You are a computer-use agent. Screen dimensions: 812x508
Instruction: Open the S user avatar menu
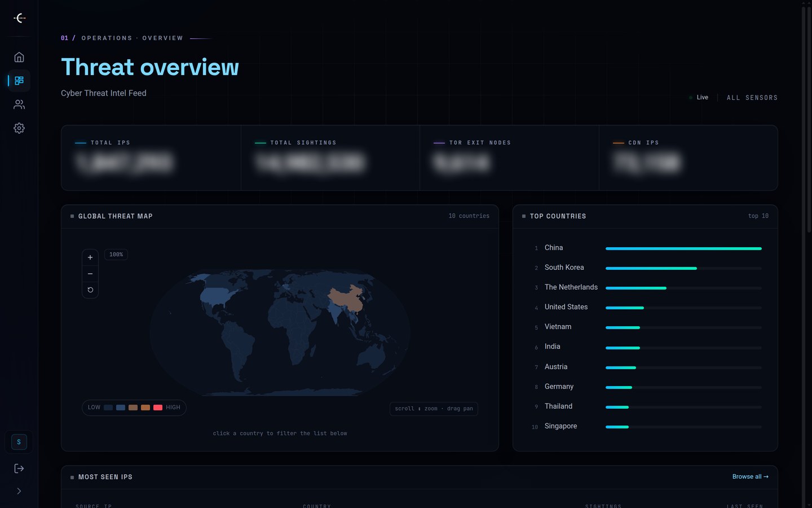point(19,442)
